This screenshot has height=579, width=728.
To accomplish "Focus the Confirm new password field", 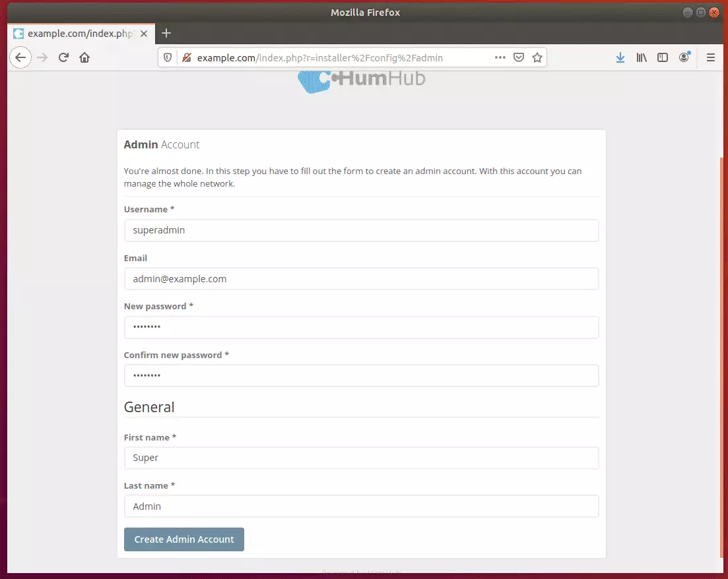I will coord(361,375).
